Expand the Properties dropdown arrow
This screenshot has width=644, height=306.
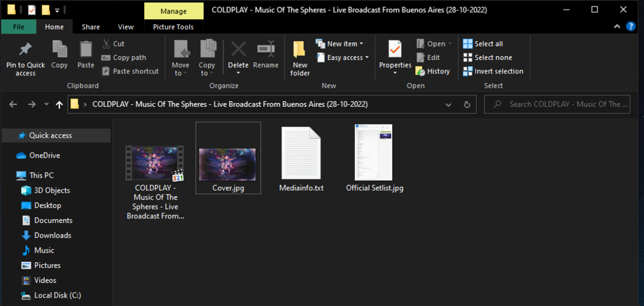(395, 73)
